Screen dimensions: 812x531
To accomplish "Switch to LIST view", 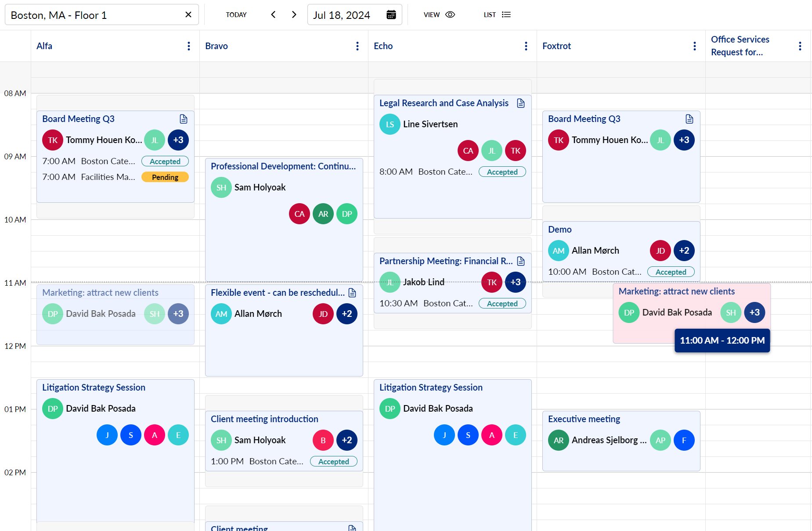I will (497, 14).
